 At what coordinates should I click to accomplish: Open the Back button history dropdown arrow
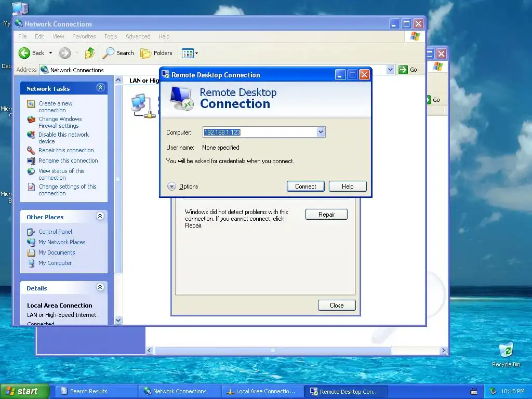50,53
